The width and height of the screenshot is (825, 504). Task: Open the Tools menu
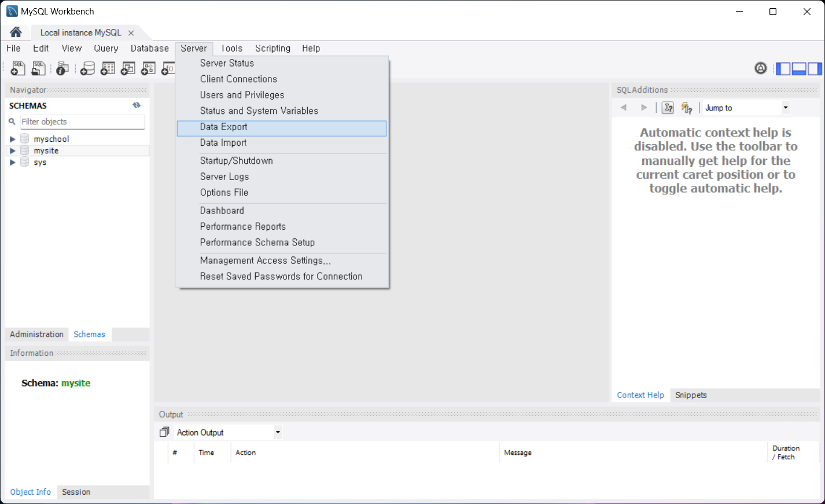(x=232, y=49)
